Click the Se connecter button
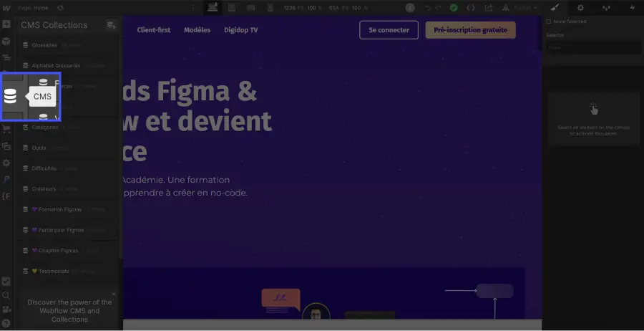 pyautogui.click(x=389, y=30)
